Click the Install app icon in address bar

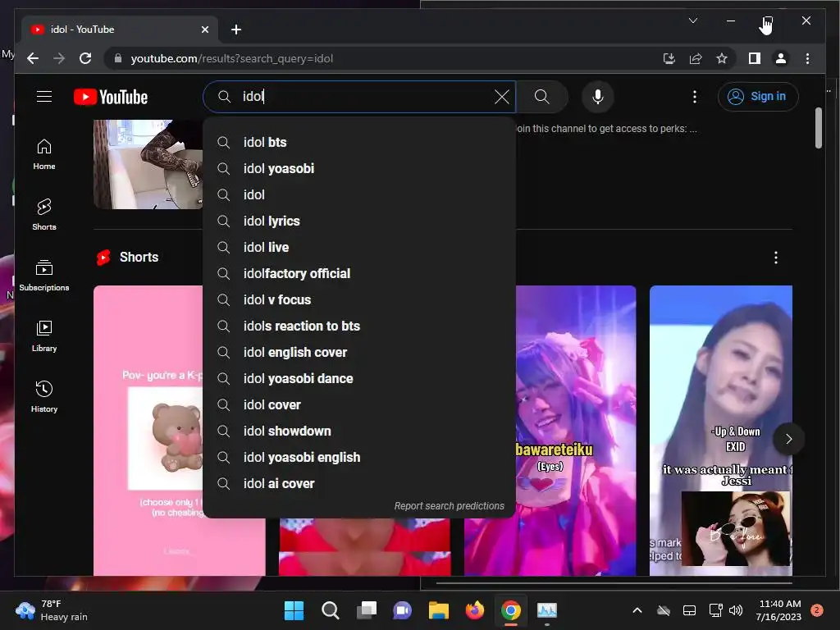(x=669, y=58)
